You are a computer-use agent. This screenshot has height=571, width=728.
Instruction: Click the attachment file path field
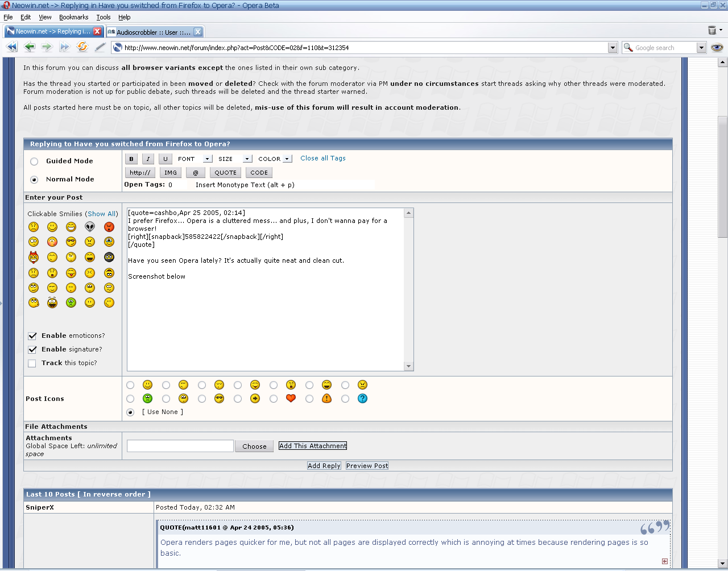(180, 446)
